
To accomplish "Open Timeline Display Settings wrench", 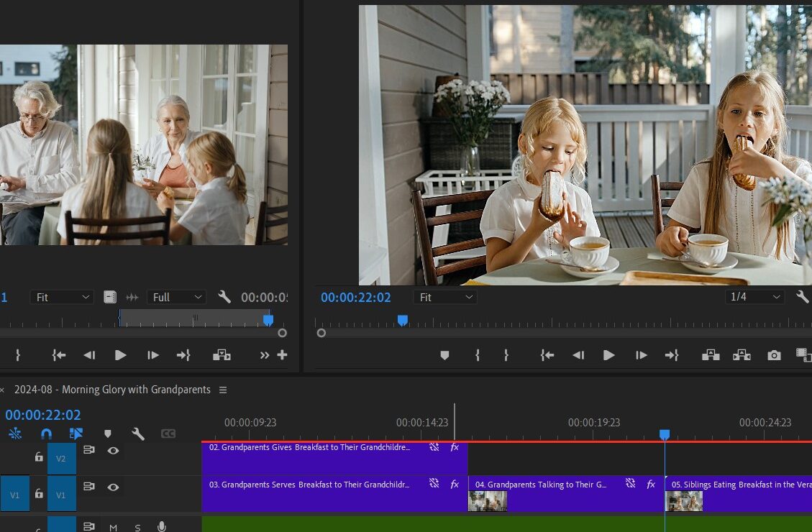I will (x=138, y=434).
